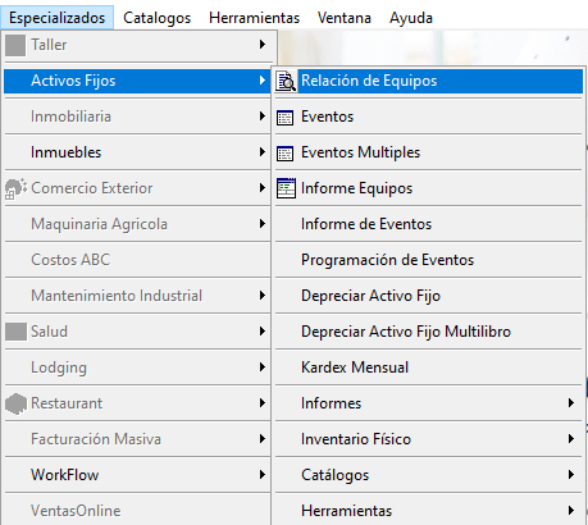The width and height of the screenshot is (588, 525).
Task: Click the Comercio Exterior icon
Action: coord(16,188)
